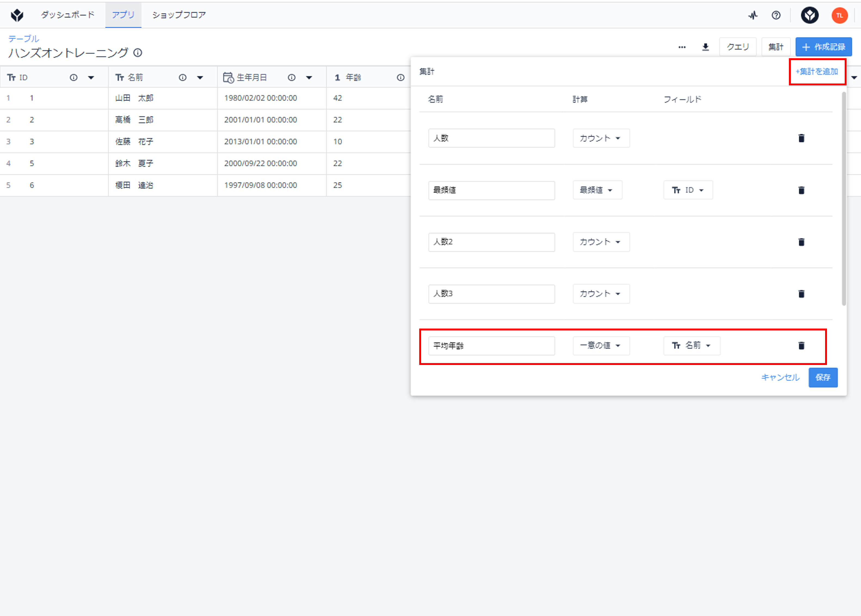Viewport: 861px width, 616px height.
Task: Select cell 山田 太郎
Action: pyautogui.click(x=163, y=98)
